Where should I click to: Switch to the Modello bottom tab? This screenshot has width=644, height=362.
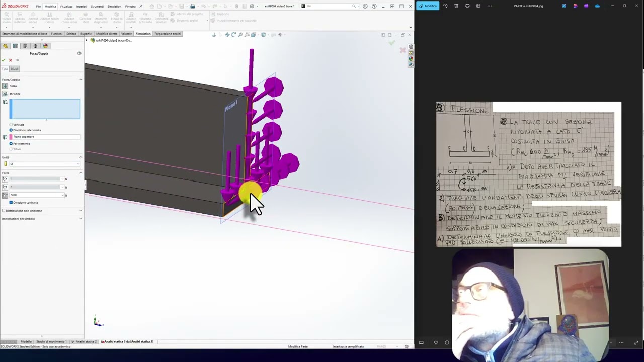(x=25, y=342)
